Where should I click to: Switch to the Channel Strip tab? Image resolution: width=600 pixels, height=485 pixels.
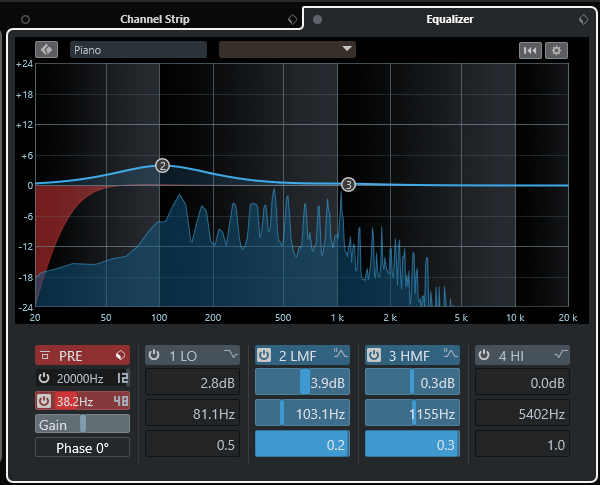154,19
